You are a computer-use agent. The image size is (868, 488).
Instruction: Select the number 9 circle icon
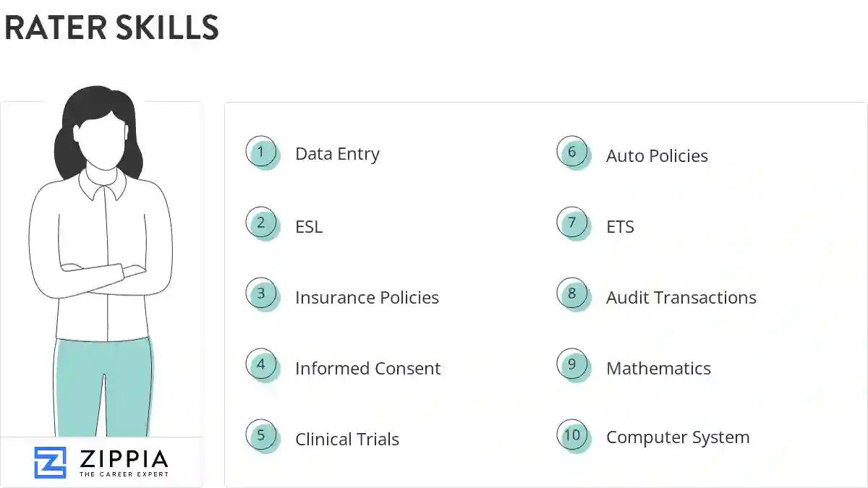pyautogui.click(x=573, y=365)
